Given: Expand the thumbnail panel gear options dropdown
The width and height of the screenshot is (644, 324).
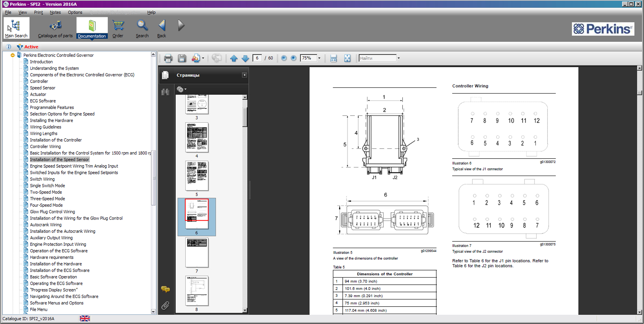Looking at the screenshot, I should coord(181,89).
